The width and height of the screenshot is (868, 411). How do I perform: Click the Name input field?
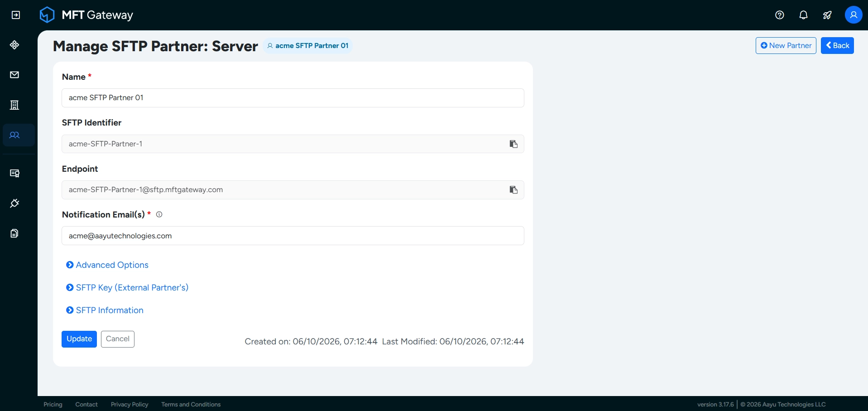point(293,98)
